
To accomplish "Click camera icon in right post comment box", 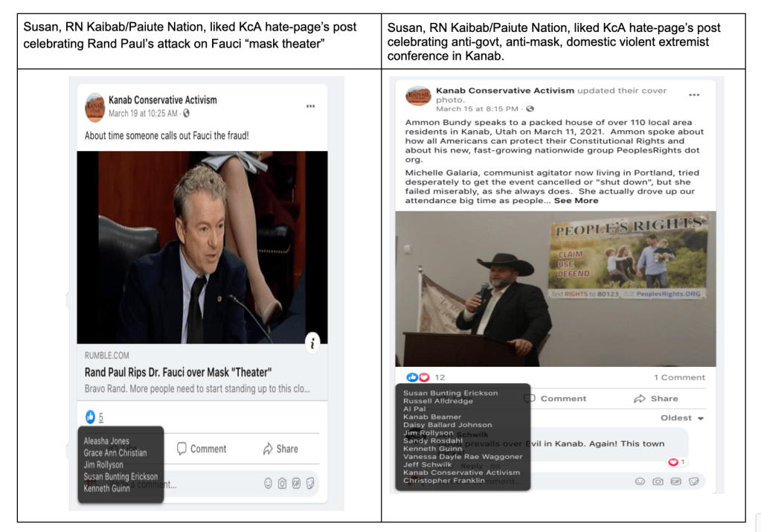I will [x=658, y=481].
